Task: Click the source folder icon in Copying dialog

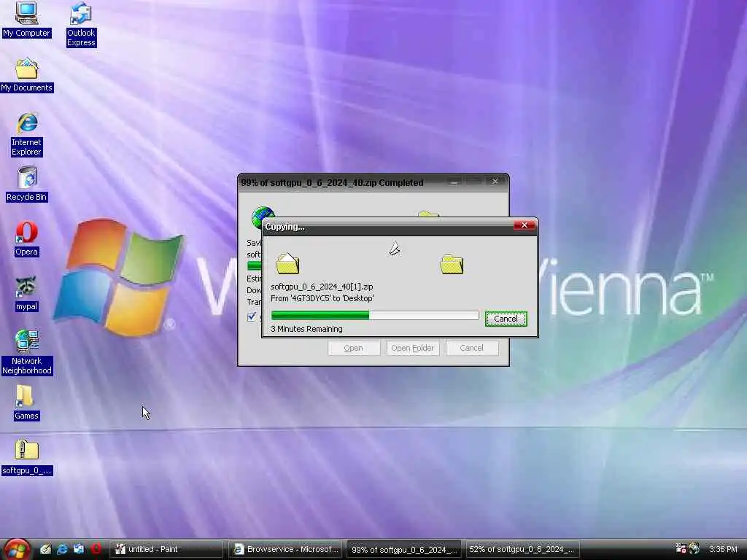Action: (287, 263)
